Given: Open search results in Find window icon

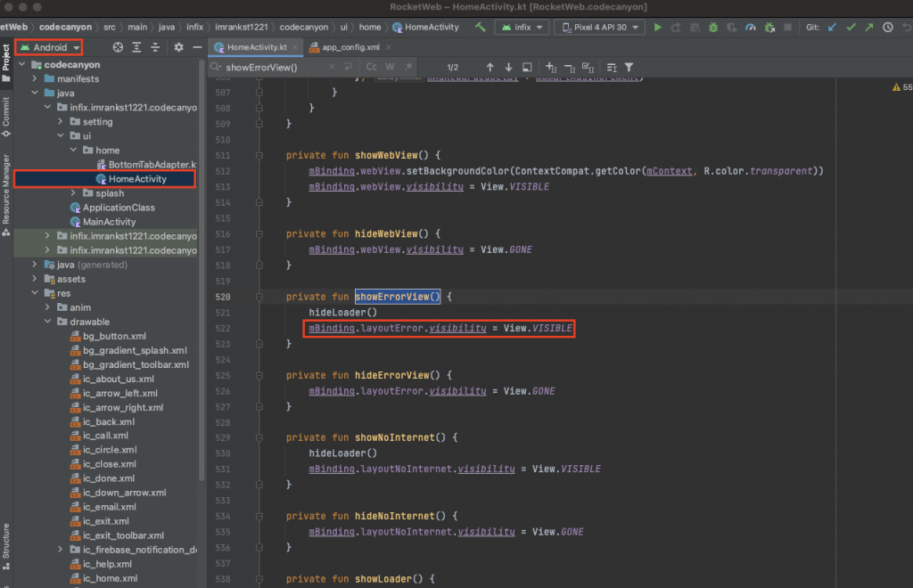Looking at the screenshot, I should (x=612, y=68).
